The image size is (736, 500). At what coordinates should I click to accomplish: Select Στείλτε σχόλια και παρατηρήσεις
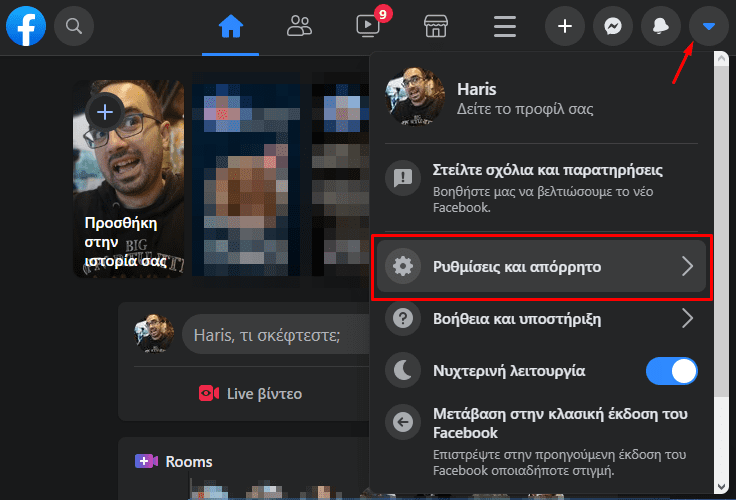click(541, 187)
